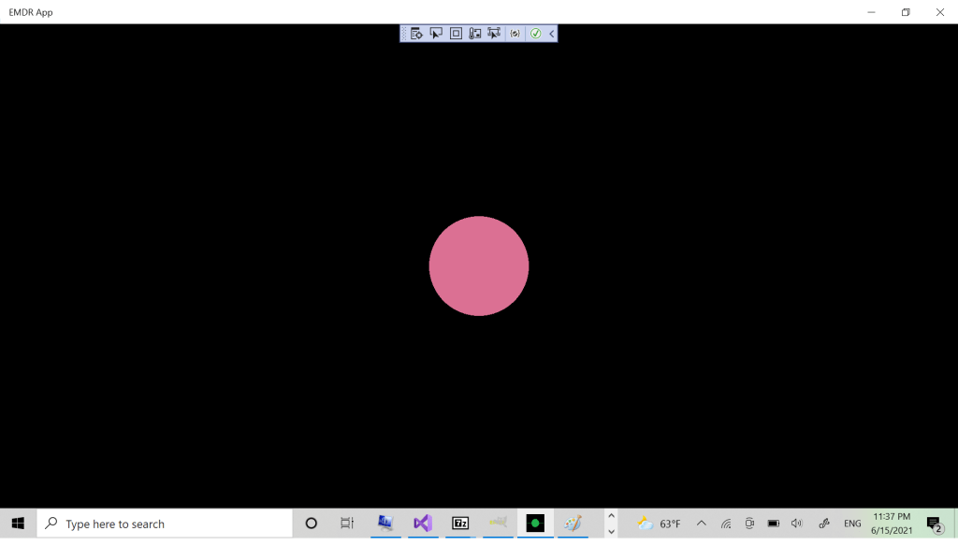Switch to the Paint taskbar app
The image size is (958, 560).
pos(573,524)
